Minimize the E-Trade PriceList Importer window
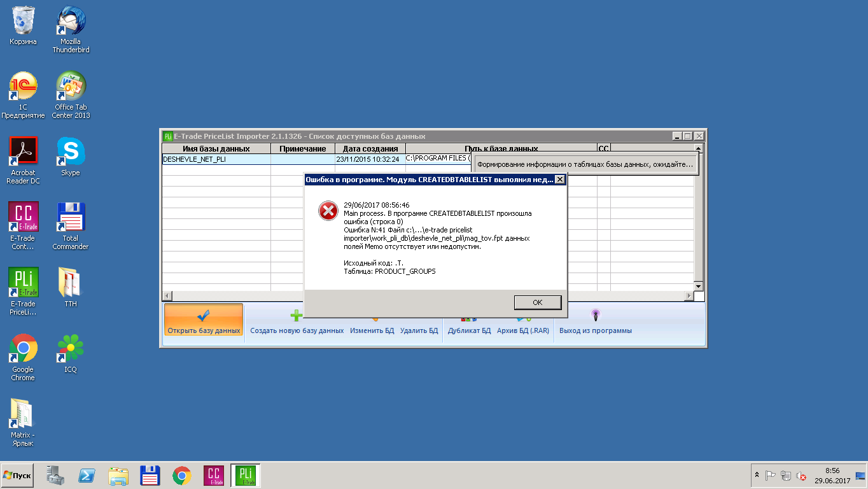 click(x=677, y=136)
